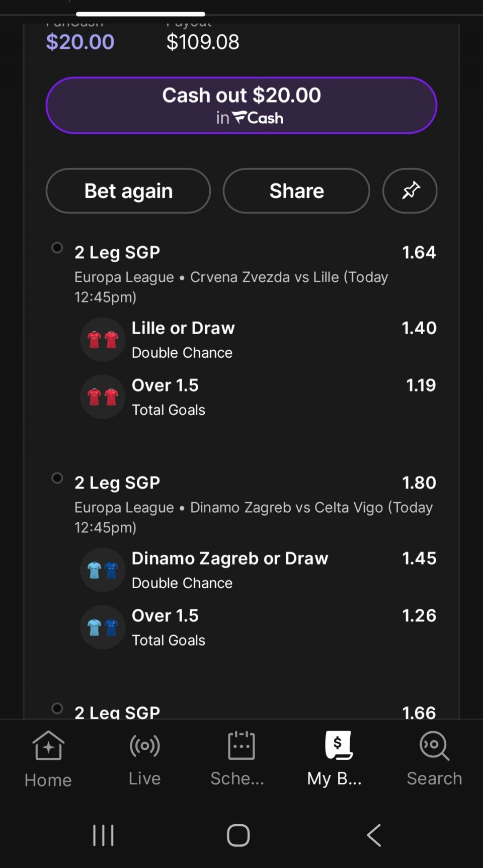Open the Home tab

pyautogui.click(x=48, y=759)
